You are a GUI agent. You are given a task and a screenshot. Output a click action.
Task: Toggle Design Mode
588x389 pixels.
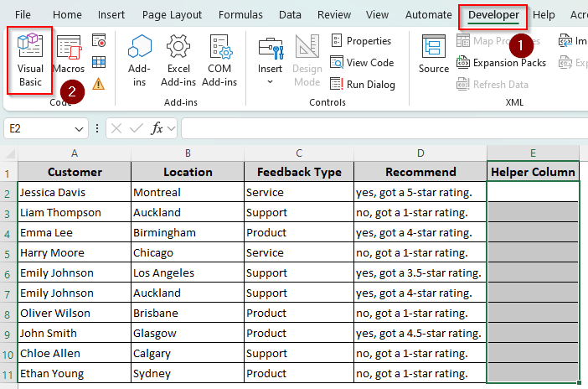(307, 60)
